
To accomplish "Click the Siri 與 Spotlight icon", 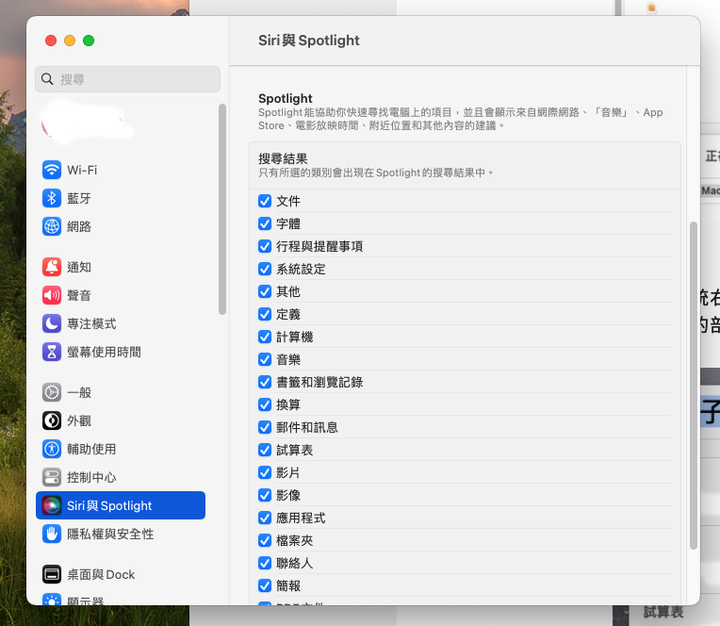I will pyautogui.click(x=52, y=506).
